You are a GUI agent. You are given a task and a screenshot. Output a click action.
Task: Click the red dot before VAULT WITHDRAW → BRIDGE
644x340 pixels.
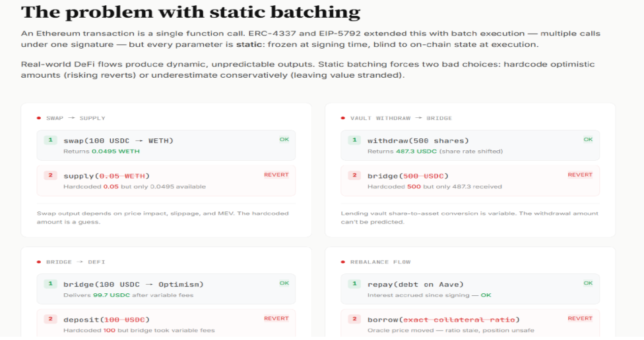coord(343,118)
